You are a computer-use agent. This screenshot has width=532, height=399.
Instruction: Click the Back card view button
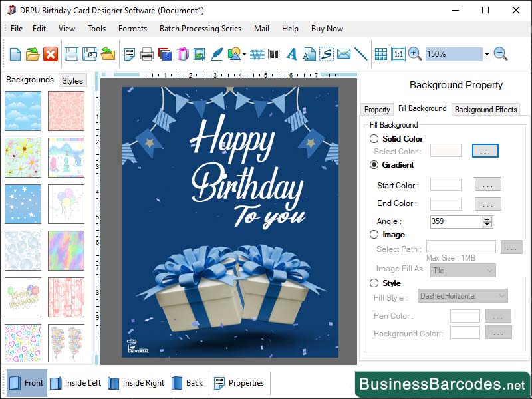pyautogui.click(x=188, y=383)
